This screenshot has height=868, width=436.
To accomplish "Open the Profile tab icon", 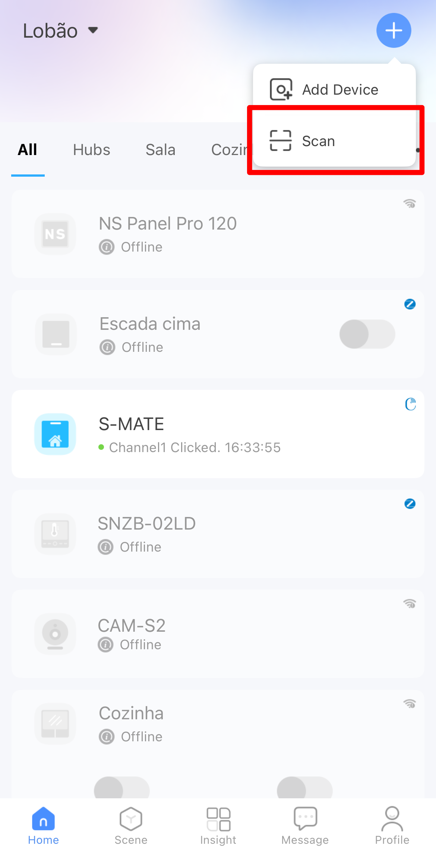I will 392,819.
